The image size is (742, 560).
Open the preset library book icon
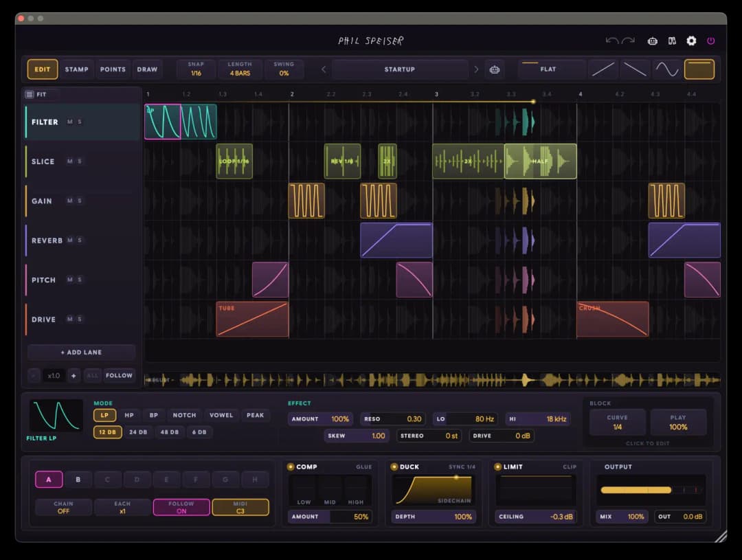[x=672, y=41]
